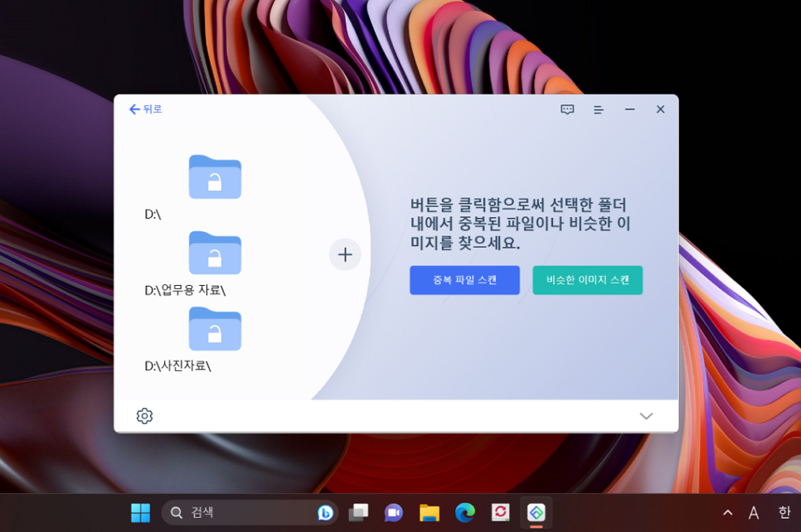Switch the 한 Korean IME indicator
The height and width of the screenshot is (532, 801).
pyautogui.click(x=784, y=513)
